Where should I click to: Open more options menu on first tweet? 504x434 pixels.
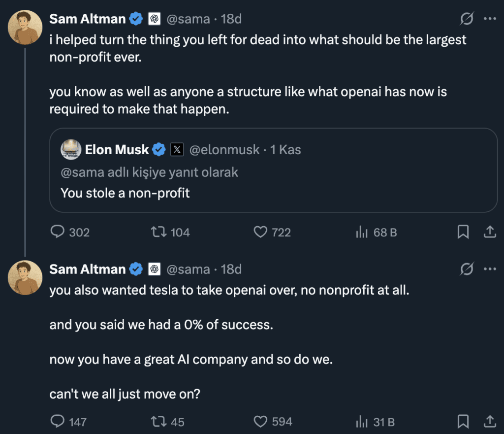point(490,19)
